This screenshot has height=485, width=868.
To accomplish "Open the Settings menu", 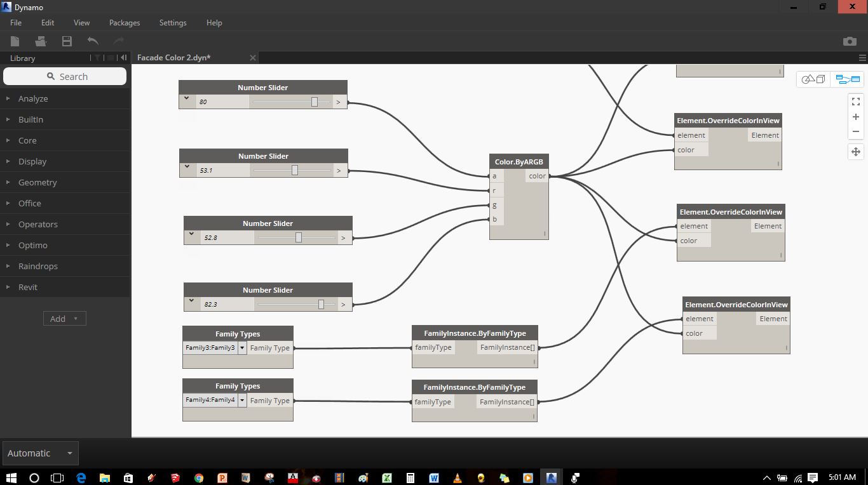I will 173,22.
